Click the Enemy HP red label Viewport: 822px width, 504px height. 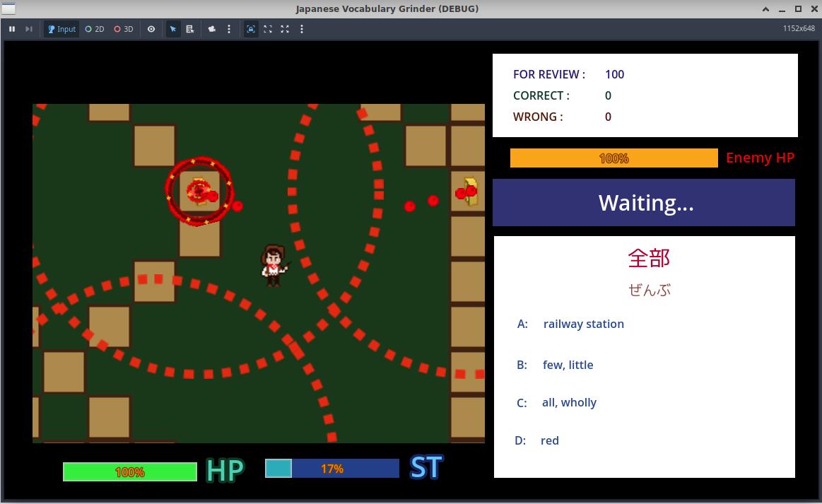coord(760,158)
